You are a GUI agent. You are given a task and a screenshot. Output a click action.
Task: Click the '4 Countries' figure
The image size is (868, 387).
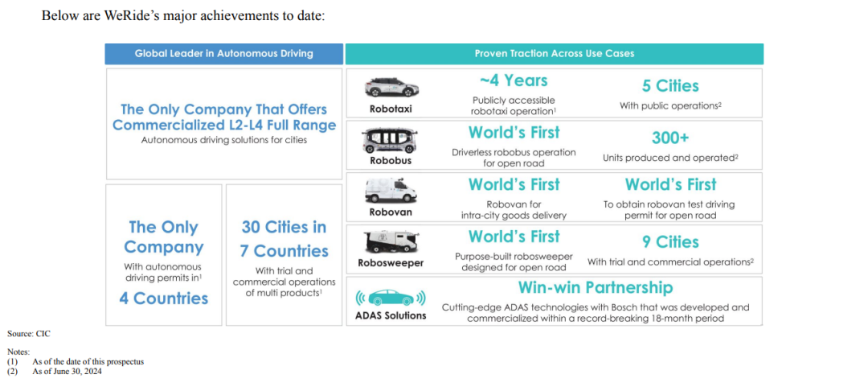tap(163, 298)
